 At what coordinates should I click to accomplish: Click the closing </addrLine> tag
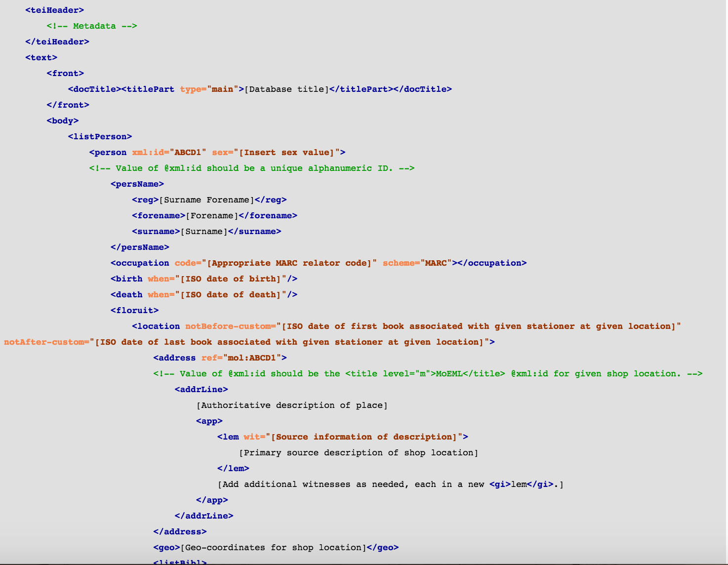click(204, 516)
